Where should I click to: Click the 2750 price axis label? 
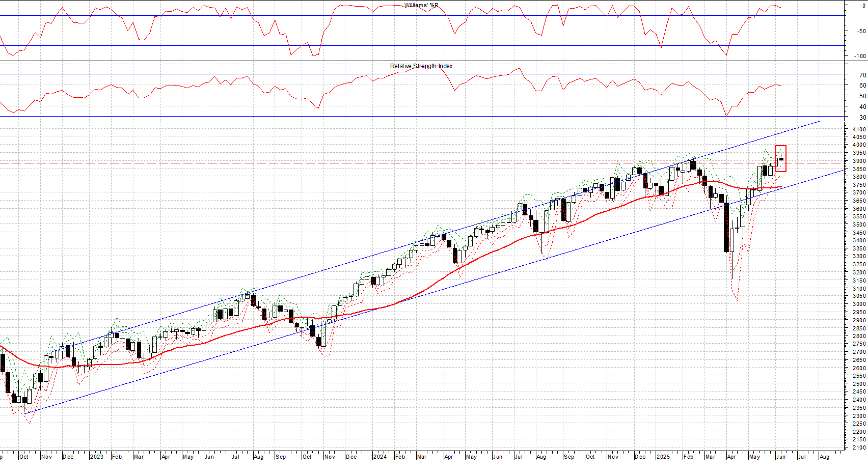coord(858,344)
